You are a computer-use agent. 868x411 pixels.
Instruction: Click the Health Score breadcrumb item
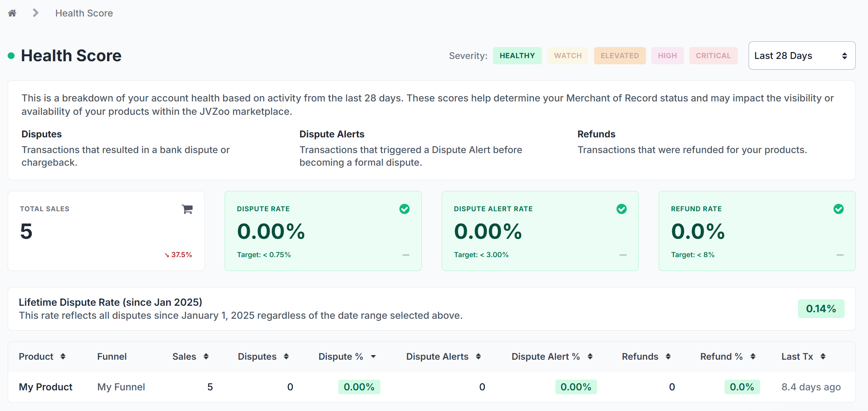click(84, 13)
